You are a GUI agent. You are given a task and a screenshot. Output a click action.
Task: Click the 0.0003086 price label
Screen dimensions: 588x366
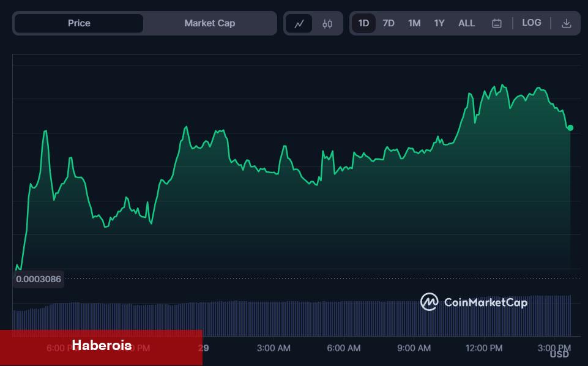[x=39, y=279]
